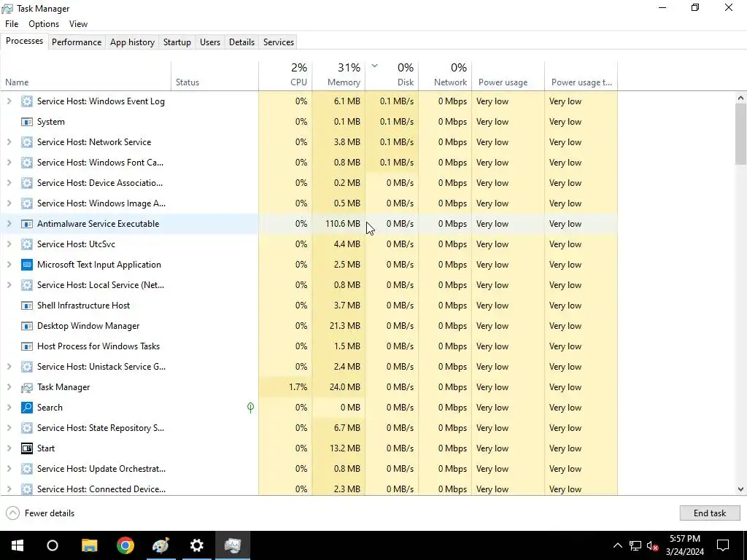Click the Service Host: Windows Font Cache gear icon

click(27, 163)
